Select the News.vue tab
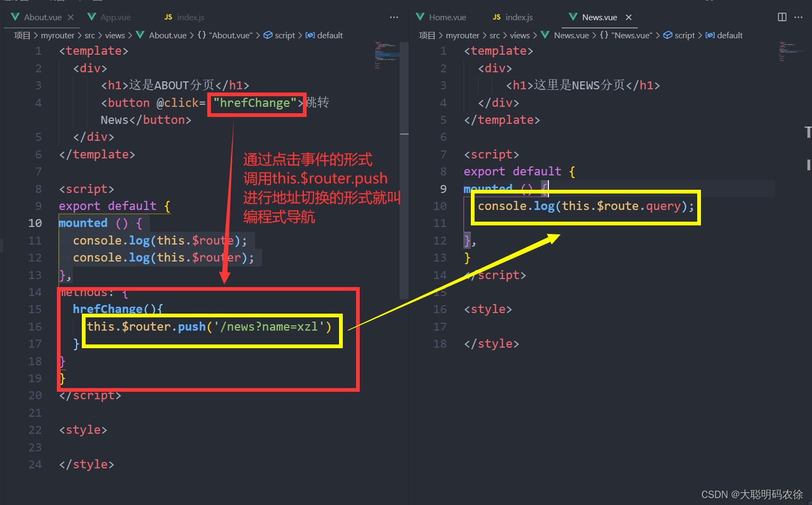The height and width of the screenshot is (505, 812). [599, 17]
